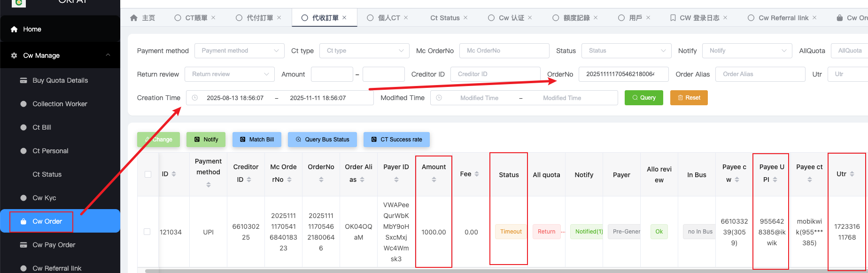Click the Cw Pay Order icon
Image resolution: width=868 pixels, height=273 pixels.
click(23, 245)
